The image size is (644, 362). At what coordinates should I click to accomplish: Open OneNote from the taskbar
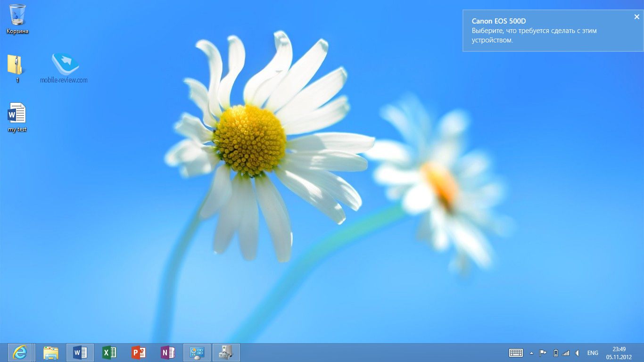(168, 353)
